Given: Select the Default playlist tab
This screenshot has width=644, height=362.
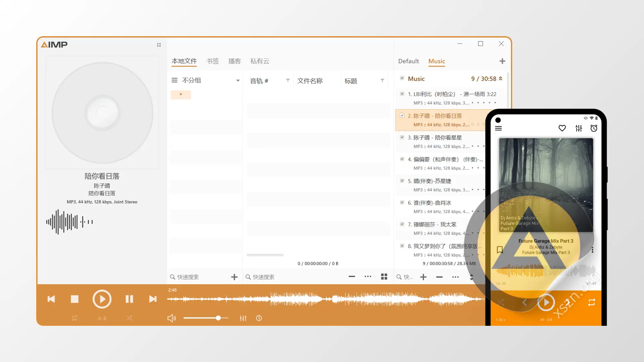Looking at the screenshot, I should point(409,61).
